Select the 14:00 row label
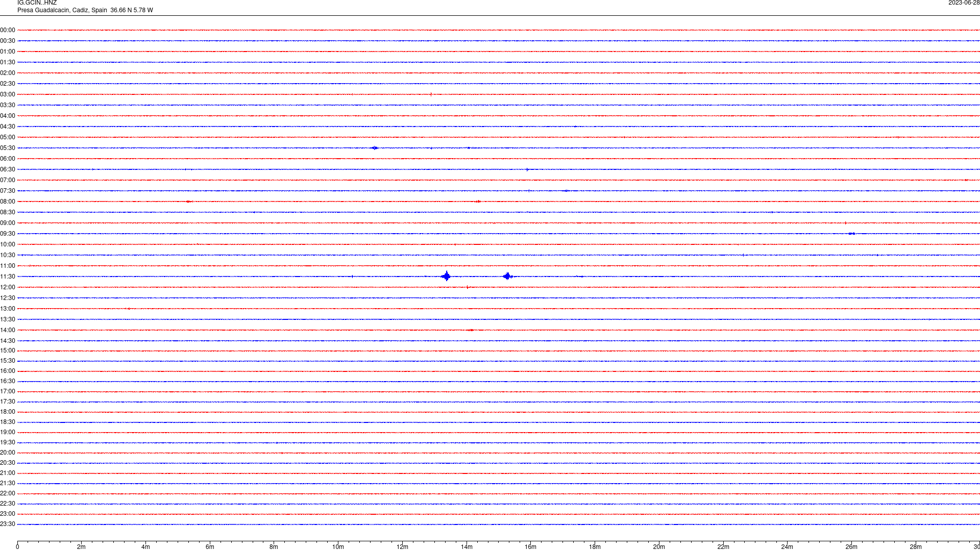The image size is (980, 551). tap(8, 330)
